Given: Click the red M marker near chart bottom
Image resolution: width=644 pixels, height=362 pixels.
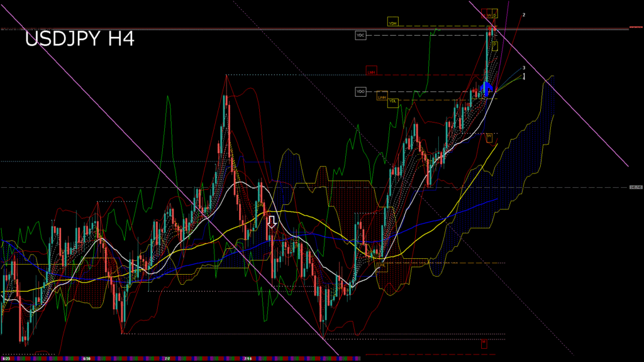Looking at the screenshot, I should 484,343.
